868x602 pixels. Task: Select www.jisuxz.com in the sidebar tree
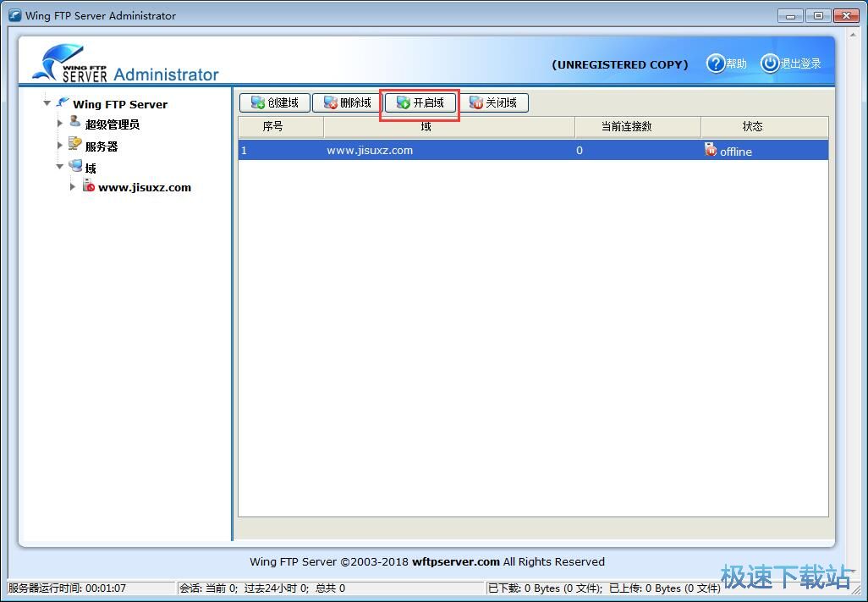(145, 188)
